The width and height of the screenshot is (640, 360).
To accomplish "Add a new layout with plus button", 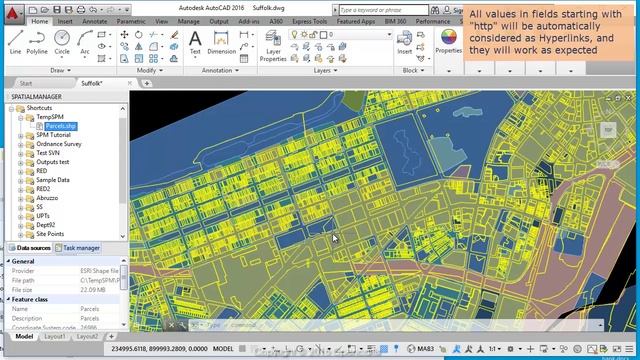I will point(111,336).
